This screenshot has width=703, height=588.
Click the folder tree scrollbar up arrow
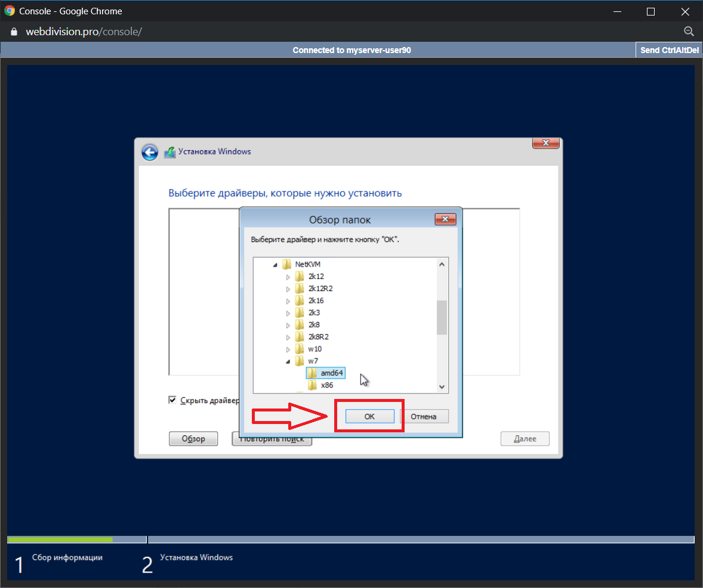[442, 264]
